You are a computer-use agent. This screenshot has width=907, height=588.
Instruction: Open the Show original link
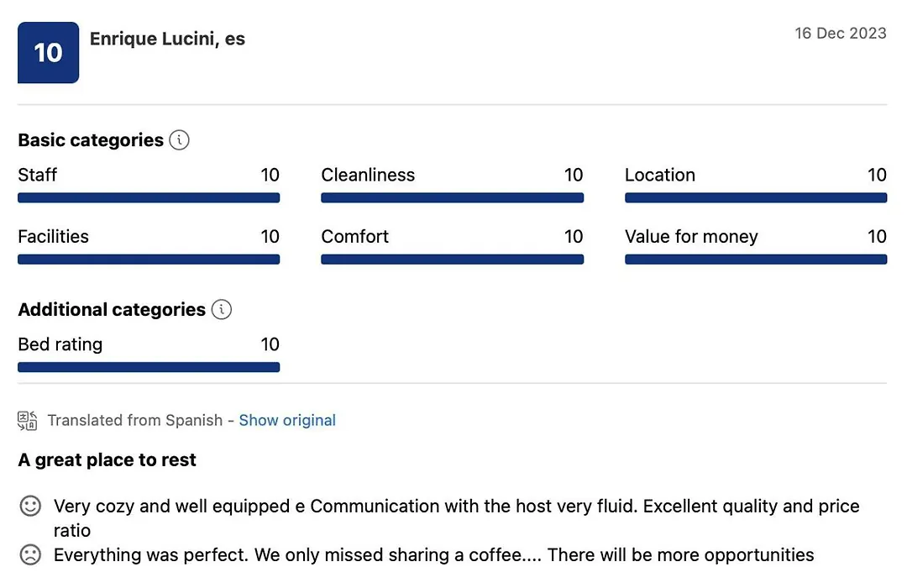click(x=287, y=420)
